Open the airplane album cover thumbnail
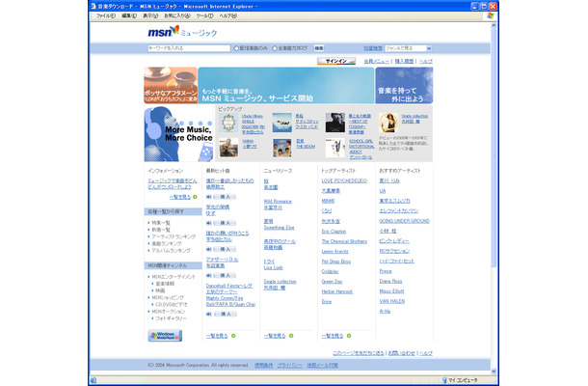 (281, 123)
